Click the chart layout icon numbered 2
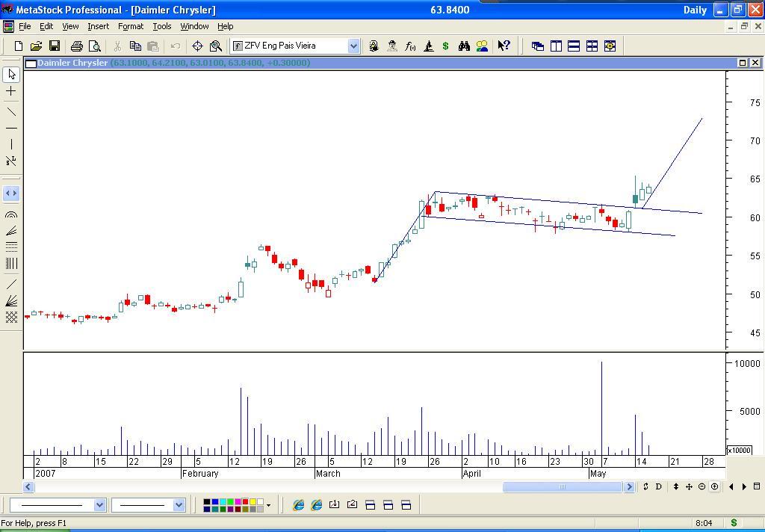Screen dimensions: 765x532 pyautogui.click(x=353, y=504)
